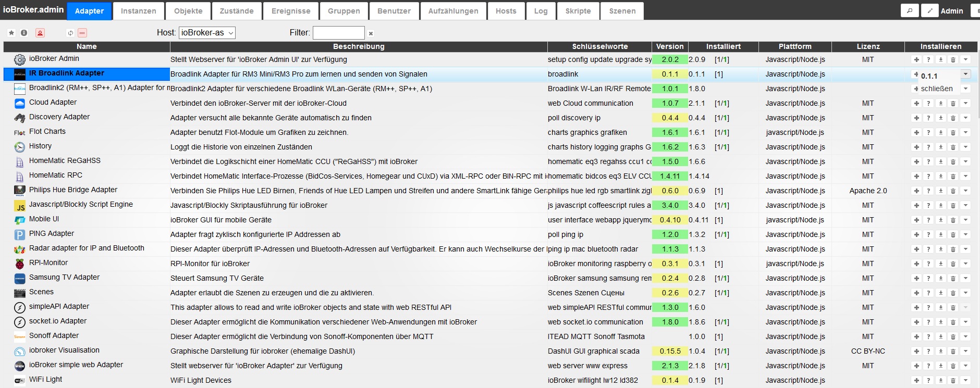Viewport: 980px width, 388px height.
Task: Open version dropdown arrow for Discovery Adapter row
Action: pyautogui.click(x=965, y=118)
